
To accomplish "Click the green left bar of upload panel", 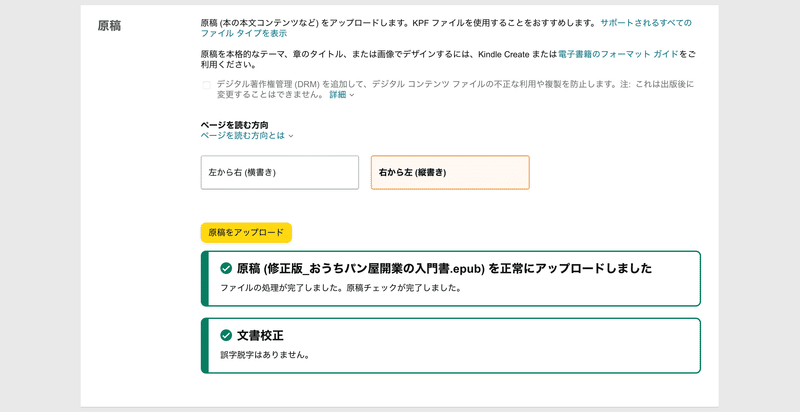I will [x=205, y=278].
